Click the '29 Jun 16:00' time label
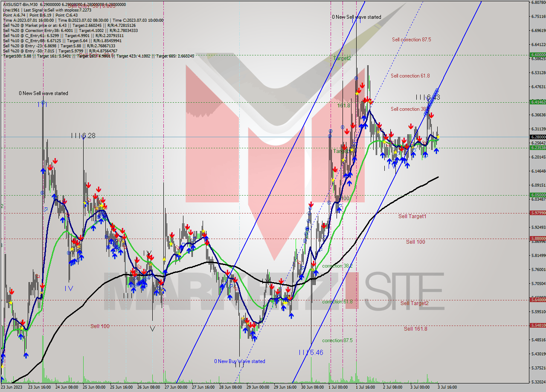Viewport: 546px width, 392px height. pyautogui.click(x=285, y=387)
